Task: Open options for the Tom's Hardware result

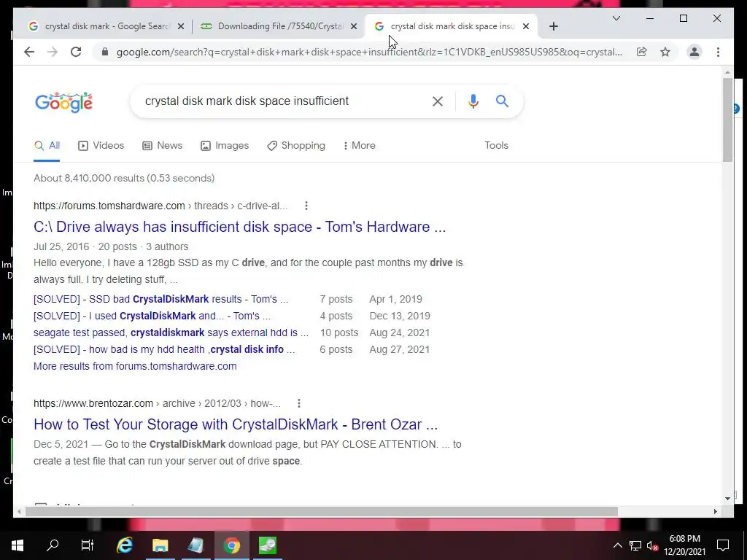Action: 306,206
